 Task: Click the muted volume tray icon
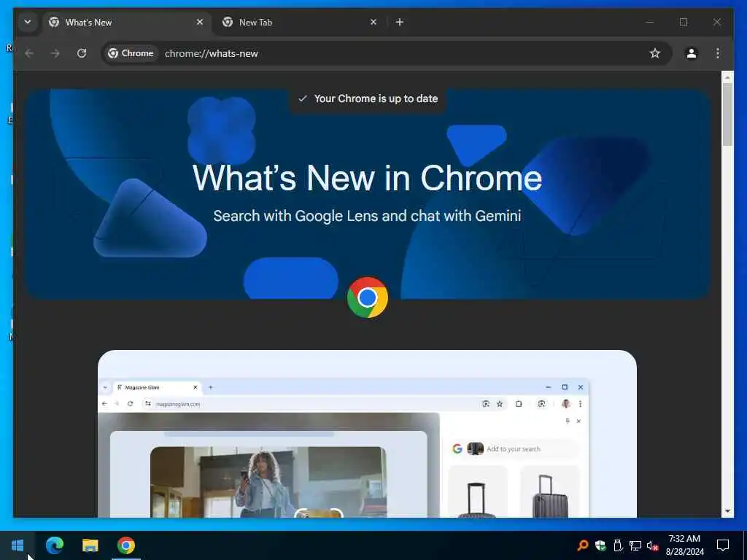pos(653,545)
